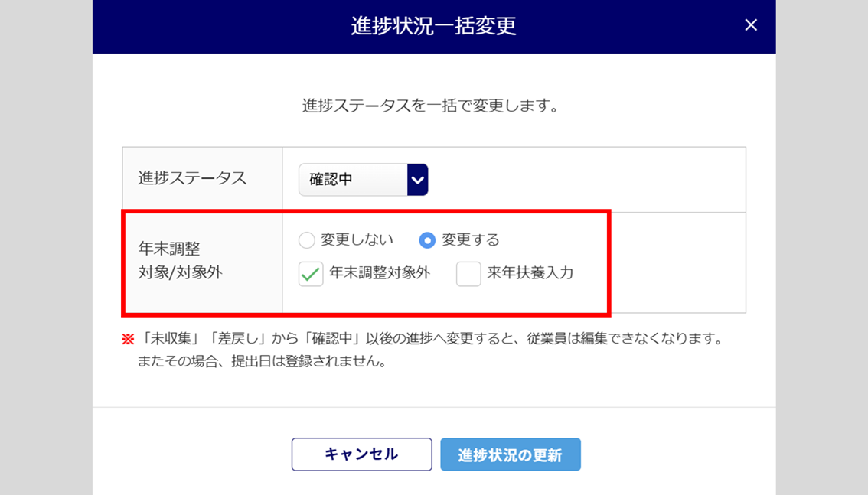The image size is (868, 495).
Task: Close the dialog with the X icon
Action: 751,25
